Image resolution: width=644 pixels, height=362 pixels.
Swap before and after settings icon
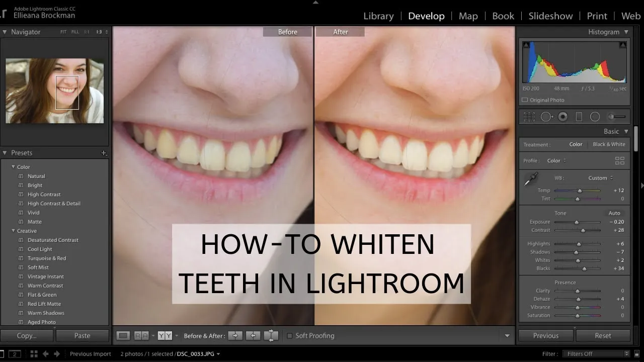271,335
